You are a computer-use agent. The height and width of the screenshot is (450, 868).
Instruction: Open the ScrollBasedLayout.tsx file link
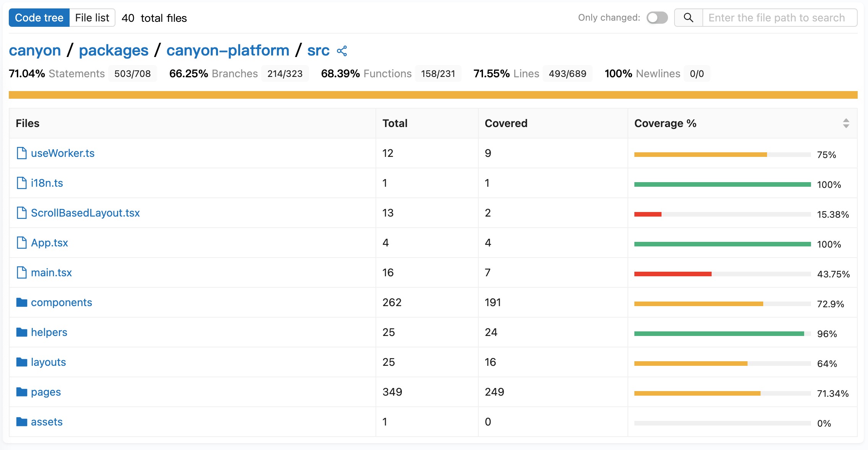85,213
